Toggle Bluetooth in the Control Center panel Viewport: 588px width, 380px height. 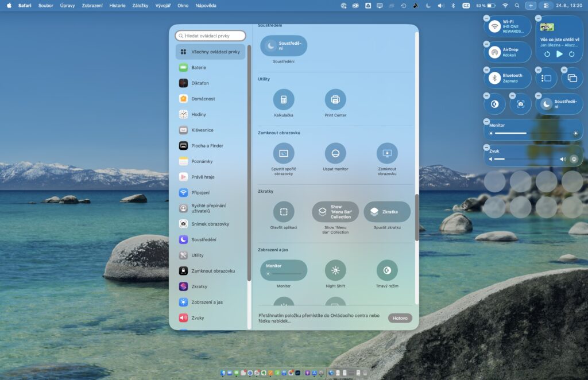[x=494, y=78]
